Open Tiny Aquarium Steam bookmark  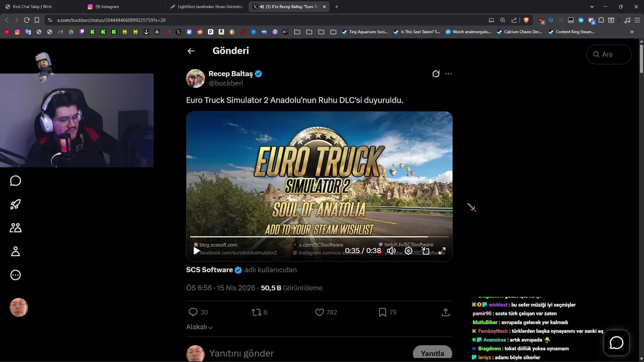click(365, 32)
